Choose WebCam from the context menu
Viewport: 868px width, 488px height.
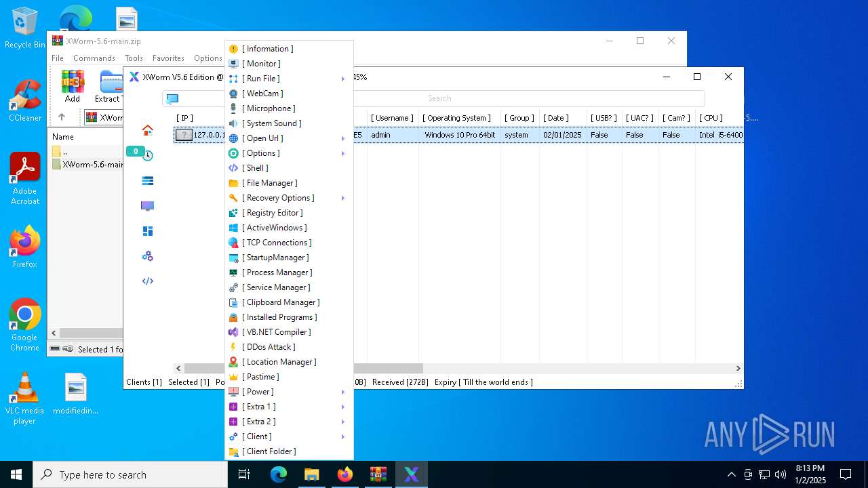click(289, 94)
